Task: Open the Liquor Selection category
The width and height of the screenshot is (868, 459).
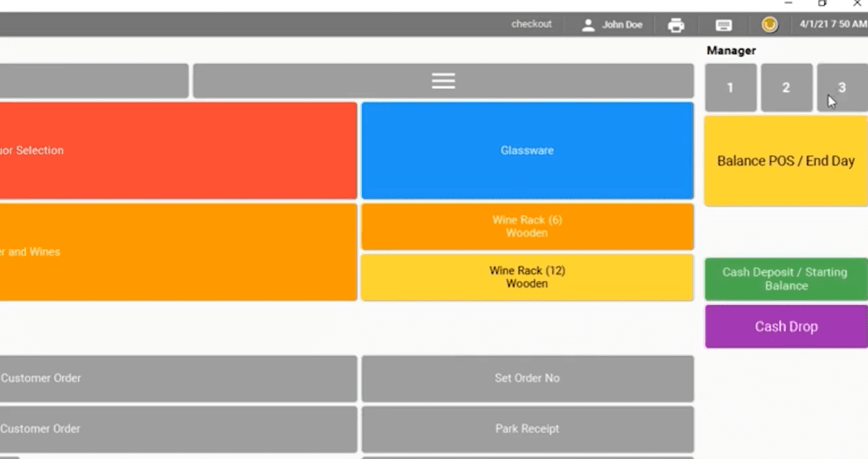Action: pos(177,151)
